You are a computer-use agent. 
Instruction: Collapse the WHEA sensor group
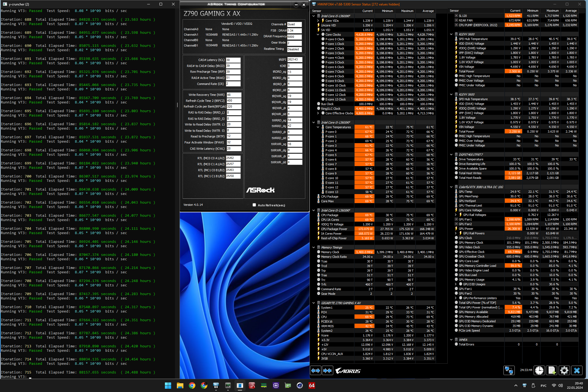(451, 340)
